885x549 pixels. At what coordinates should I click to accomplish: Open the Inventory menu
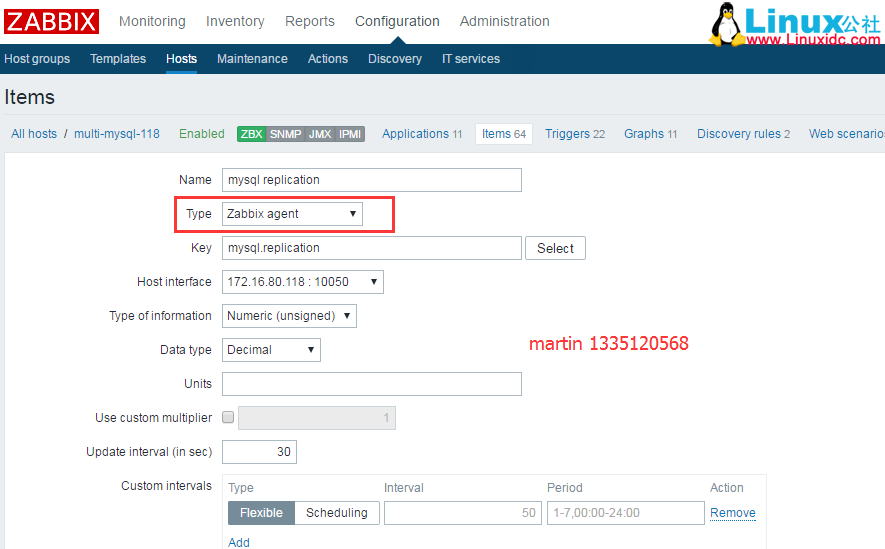click(x=235, y=21)
